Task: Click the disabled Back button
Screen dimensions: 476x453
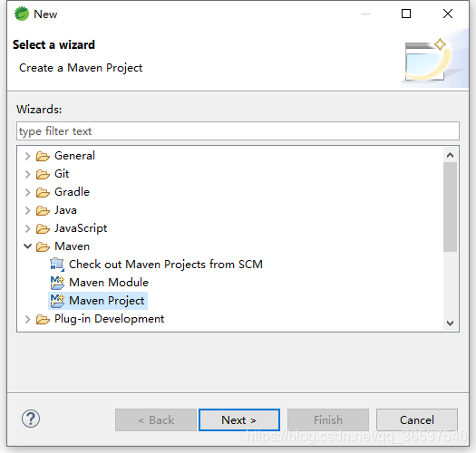Action: point(156,419)
